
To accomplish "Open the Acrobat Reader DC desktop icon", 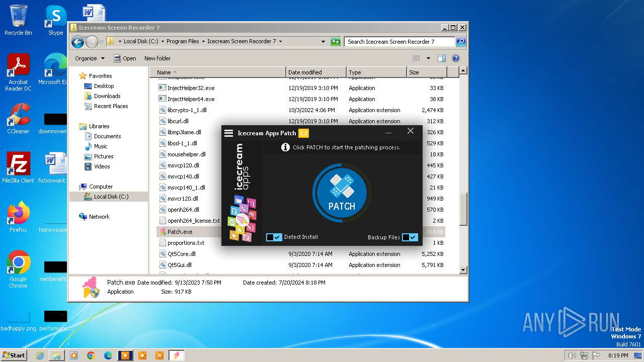I will (18, 73).
